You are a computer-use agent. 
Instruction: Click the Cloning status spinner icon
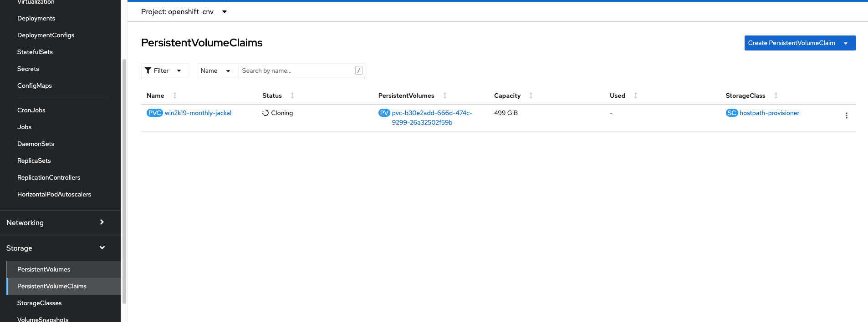(x=266, y=113)
